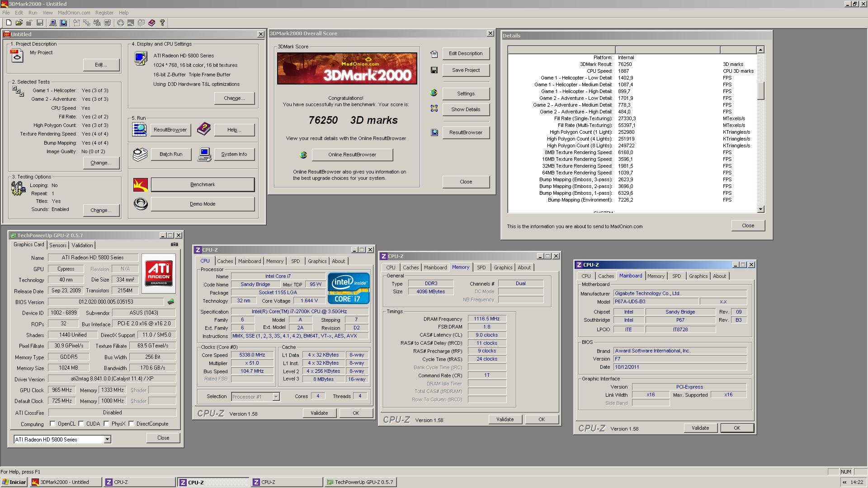Screen dimensions: 868x488
Task: Open SPD tab in CPU-Z Memory window
Action: point(481,267)
